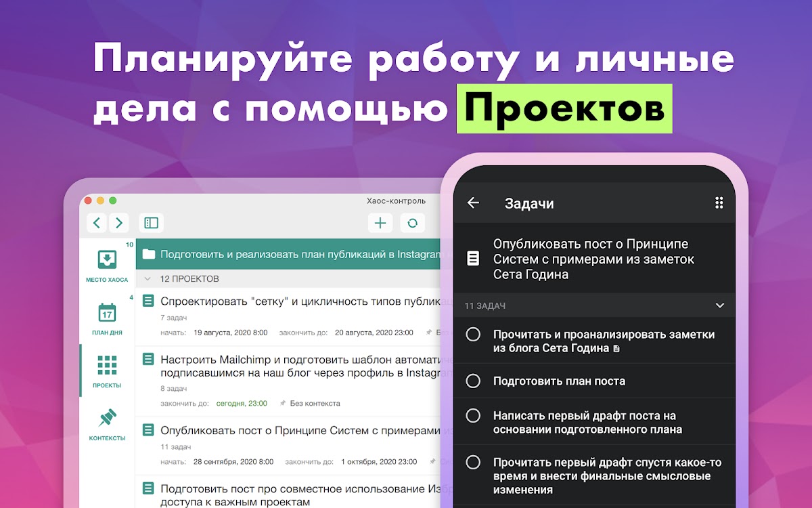This screenshot has width=812, height=508.
Task: Tap the back arrow in Задачи header
Action: [x=473, y=203]
